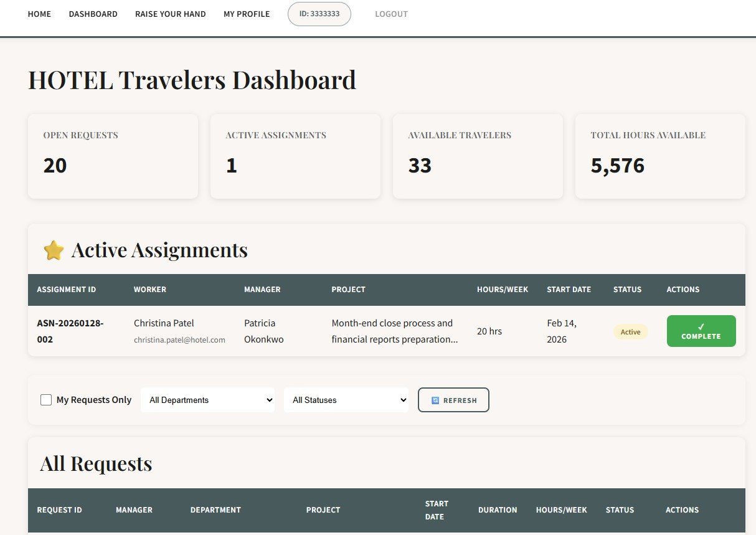
Task: Click the star icon beside Active Assignments
Action: (54, 250)
